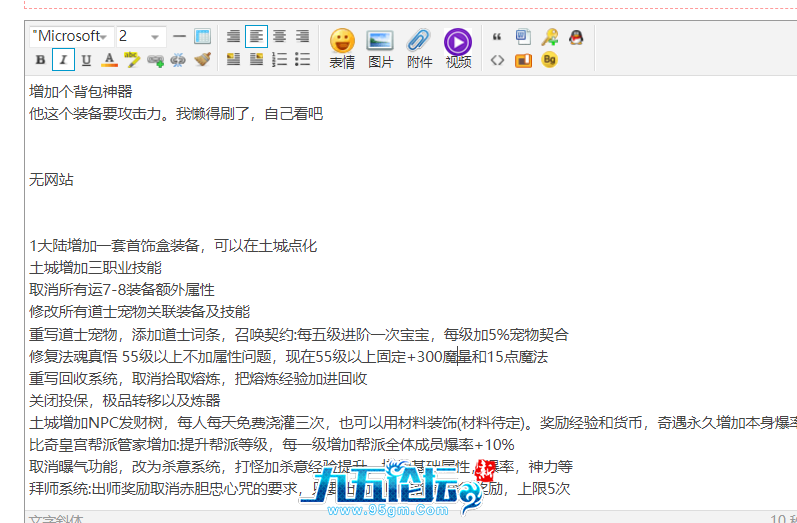Insert a horizontal rule line
Screen dimensions: 797x523
179,37
